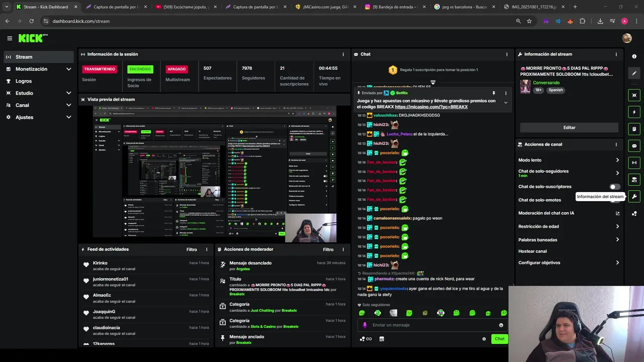Viewport: 644px width, 362px height.
Task: Open the micasino.com BREAKX link
Action: [x=431, y=107]
